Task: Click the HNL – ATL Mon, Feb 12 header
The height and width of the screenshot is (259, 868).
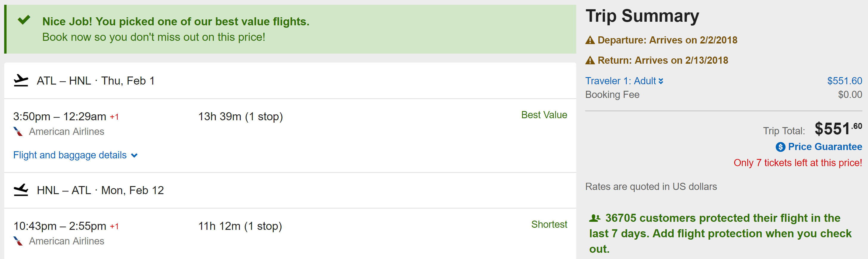Action: coord(100,190)
